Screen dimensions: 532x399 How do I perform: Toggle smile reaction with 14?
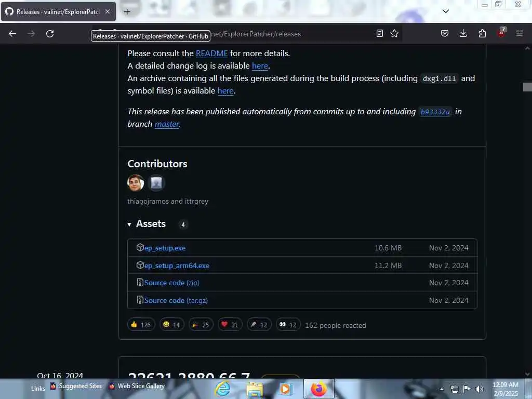point(171,325)
